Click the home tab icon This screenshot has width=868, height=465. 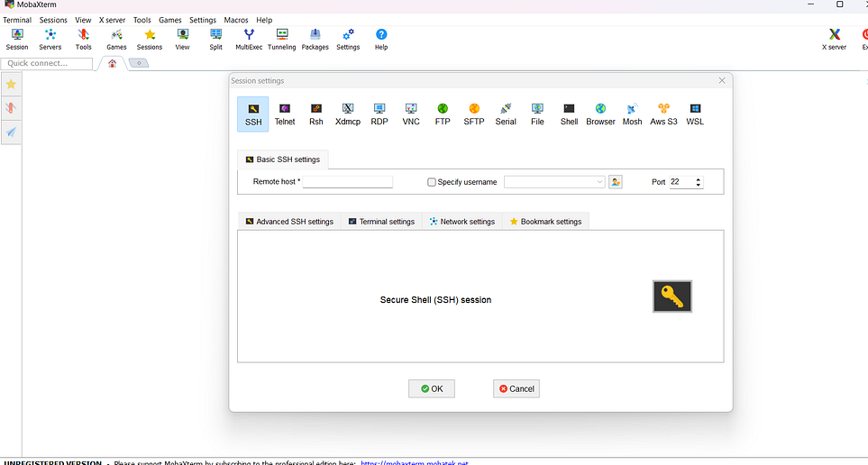112,63
